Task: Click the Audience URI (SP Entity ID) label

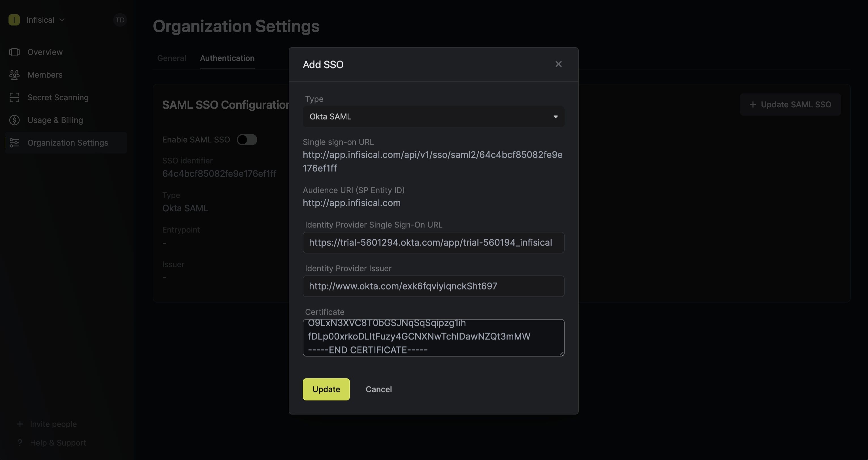Action: [x=354, y=190]
